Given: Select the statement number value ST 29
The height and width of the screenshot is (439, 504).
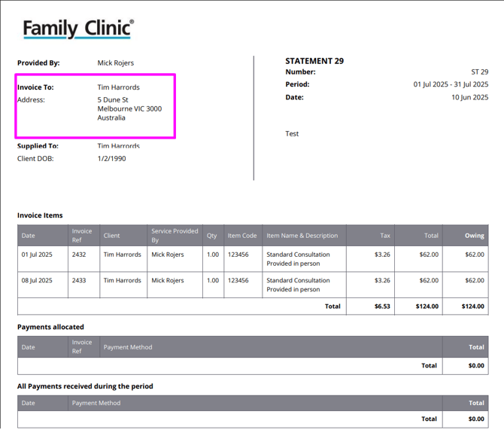Looking at the screenshot, I should 479,72.
